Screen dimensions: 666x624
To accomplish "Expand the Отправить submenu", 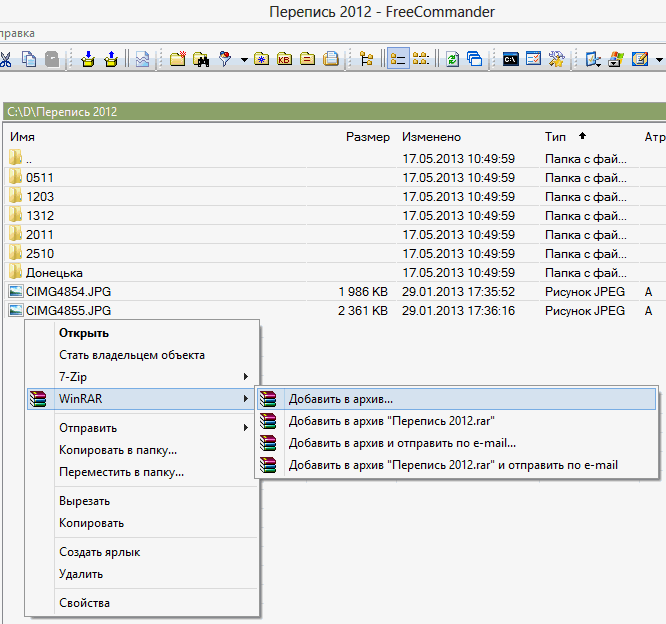I will [x=142, y=428].
